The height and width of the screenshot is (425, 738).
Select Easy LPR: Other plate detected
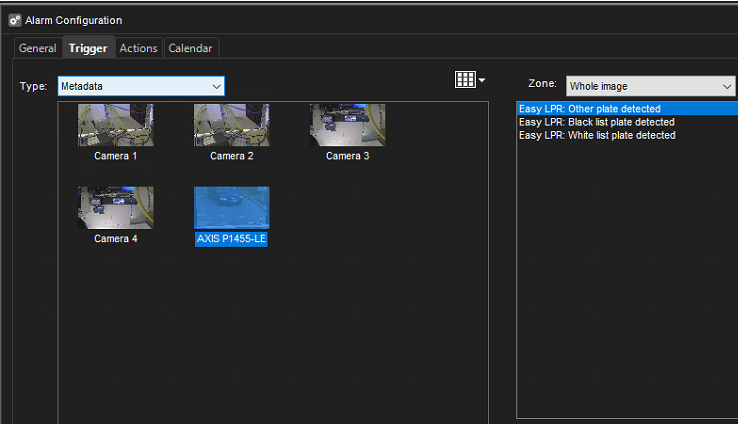click(x=590, y=109)
